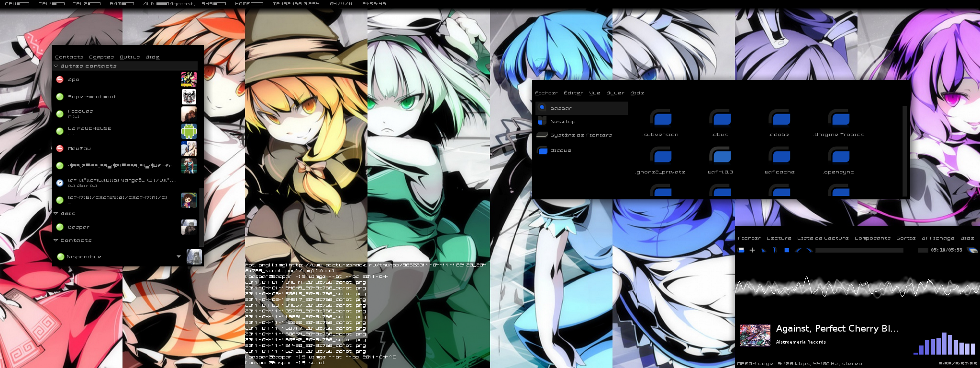Open the Vue menu in file manager
Image resolution: width=980 pixels, height=368 pixels.
click(x=595, y=93)
